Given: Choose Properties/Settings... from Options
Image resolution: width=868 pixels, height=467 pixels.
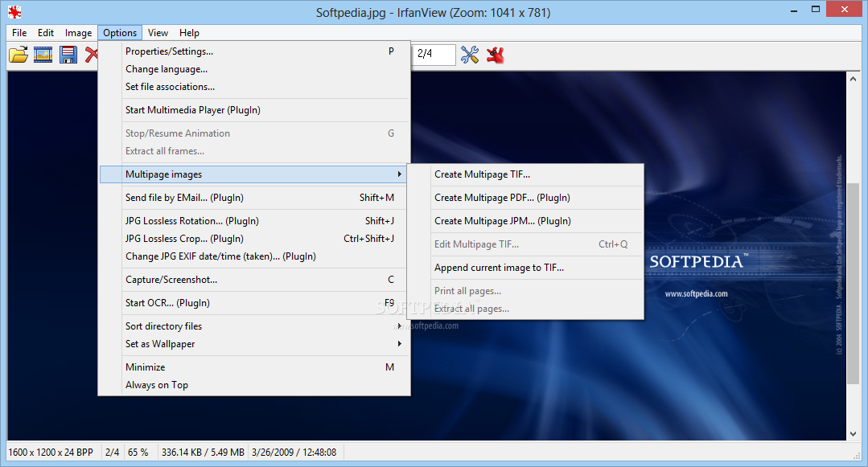Looking at the screenshot, I should (255, 51).
